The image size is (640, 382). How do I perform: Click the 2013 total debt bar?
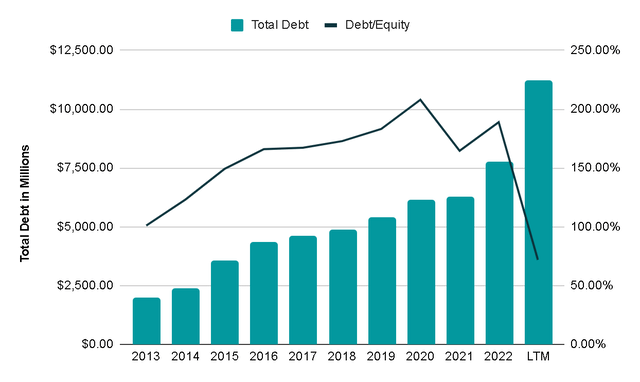click(147, 321)
